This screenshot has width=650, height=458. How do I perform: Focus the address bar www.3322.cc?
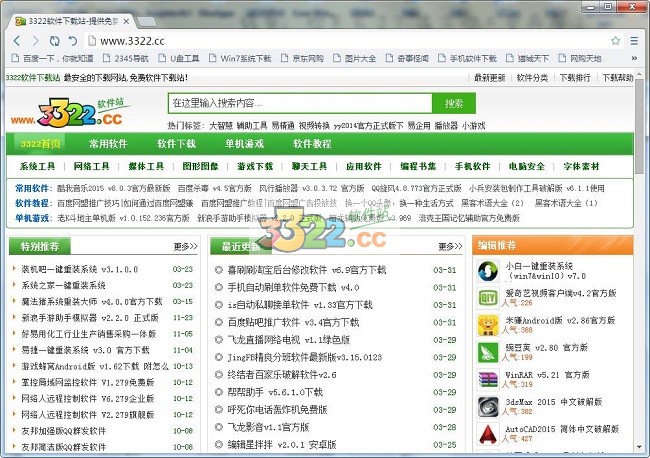(x=347, y=41)
